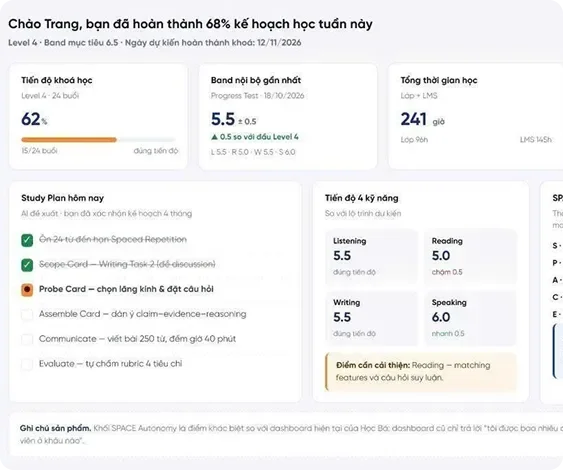The width and height of the screenshot is (563, 470).
Task: Click the green up-triangle band change icon
Action: click(x=214, y=137)
